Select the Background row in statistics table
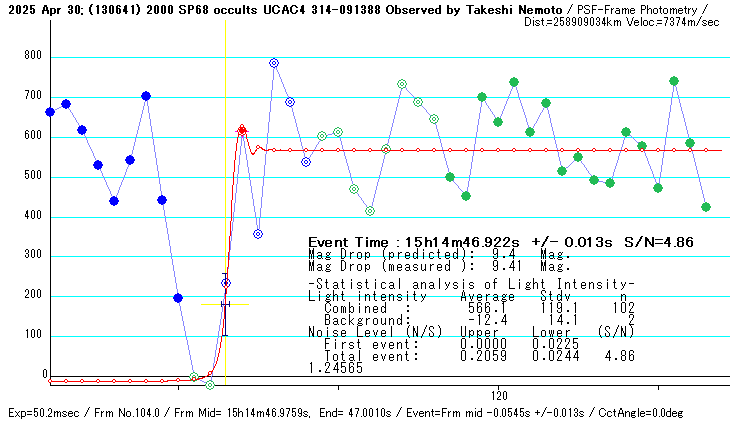The image size is (740, 425). (470, 320)
